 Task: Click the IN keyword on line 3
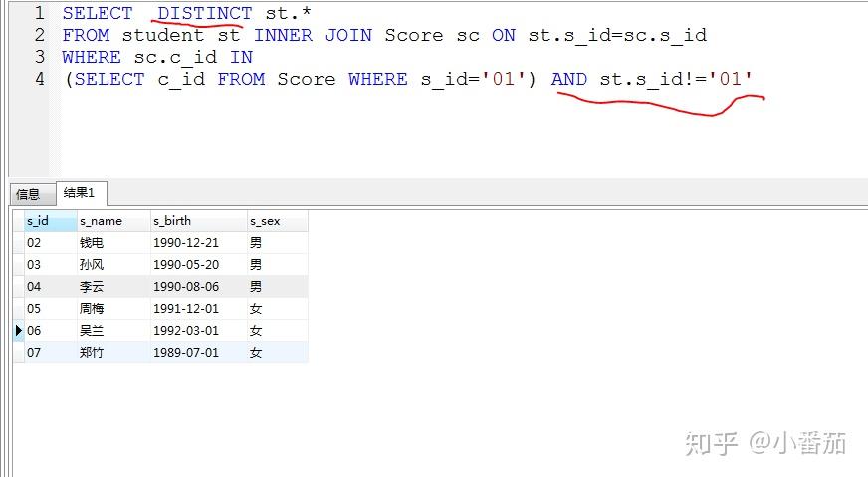click(241, 57)
